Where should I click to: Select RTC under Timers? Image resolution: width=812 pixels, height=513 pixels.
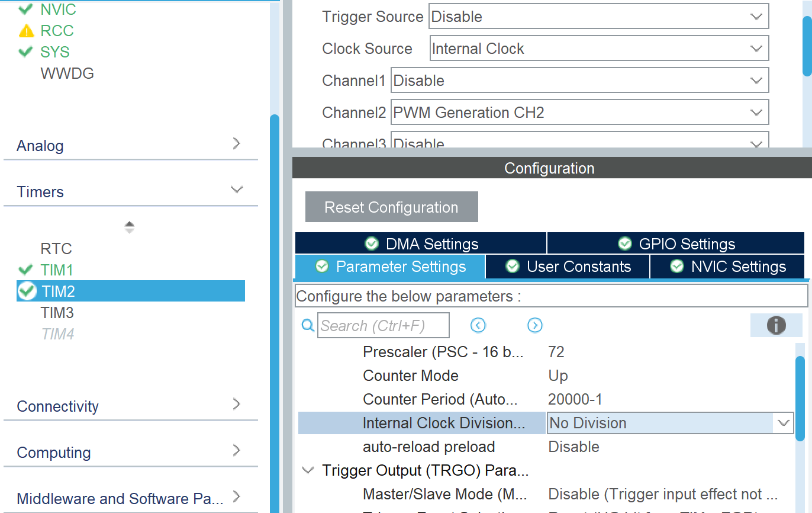56,248
